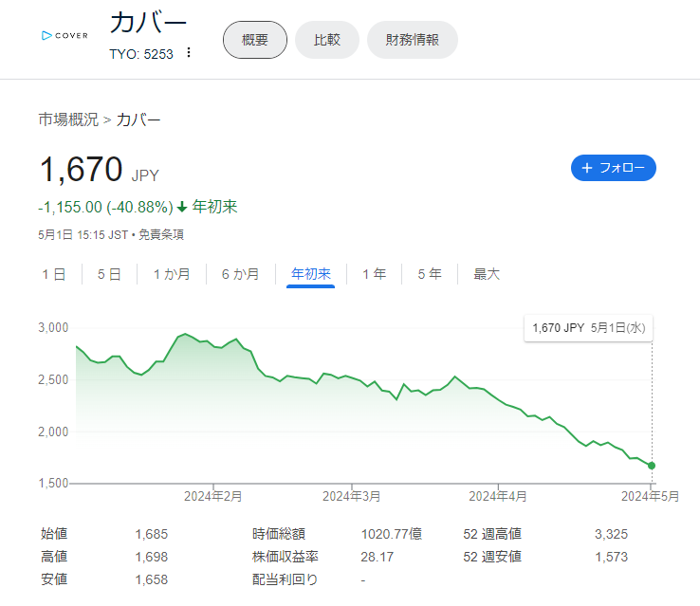The width and height of the screenshot is (700, 606).
Task: Select the 1 か月 range
Action: (x=172, y=274)
